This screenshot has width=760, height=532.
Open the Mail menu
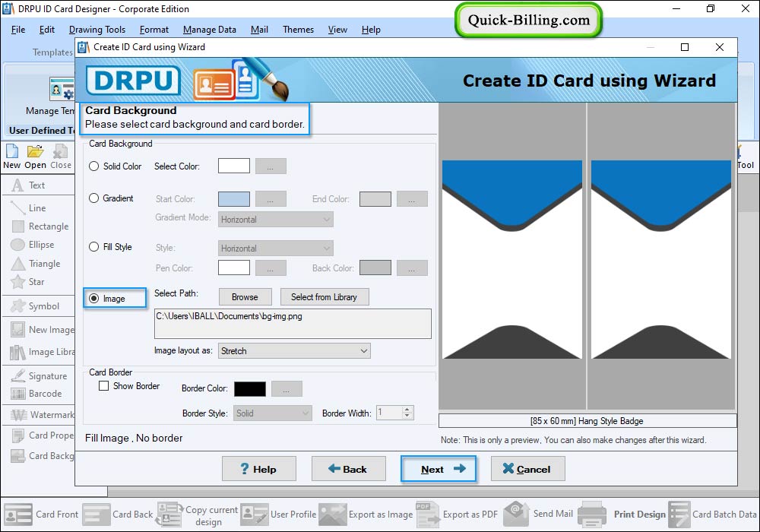(259, 30)
